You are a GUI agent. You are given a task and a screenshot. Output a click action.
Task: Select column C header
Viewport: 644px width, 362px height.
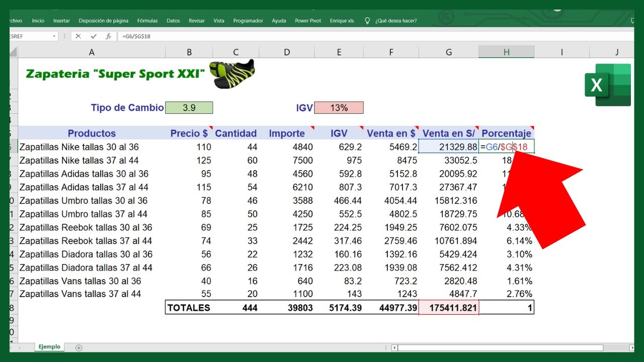point(236,52)
